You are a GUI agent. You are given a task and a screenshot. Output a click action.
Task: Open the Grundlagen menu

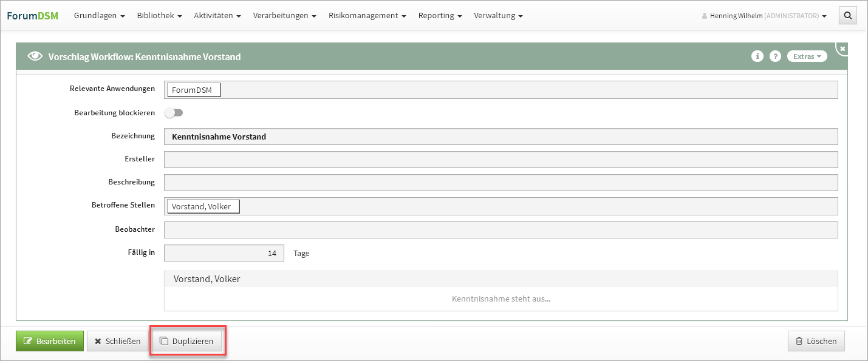[99, 16]
